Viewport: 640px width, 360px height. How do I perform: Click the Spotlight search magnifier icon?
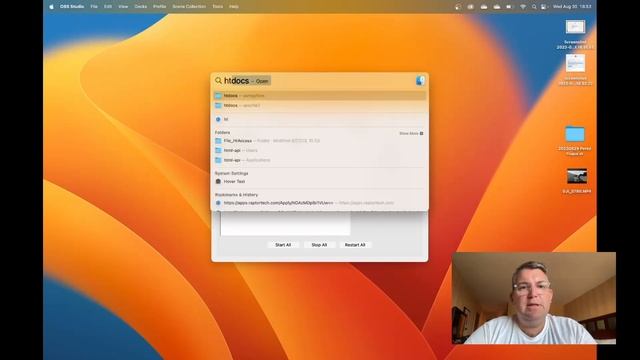coord(218,80)
